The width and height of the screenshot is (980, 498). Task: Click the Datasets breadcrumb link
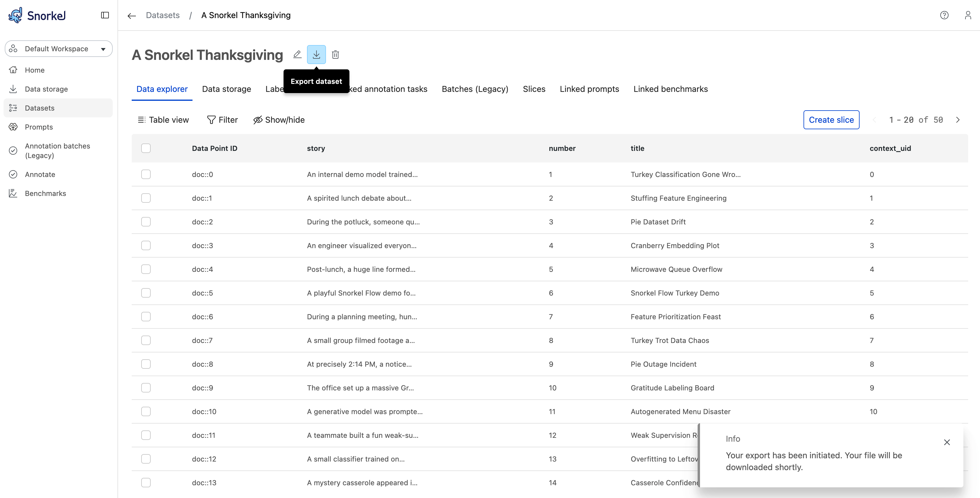click(163, 15)
